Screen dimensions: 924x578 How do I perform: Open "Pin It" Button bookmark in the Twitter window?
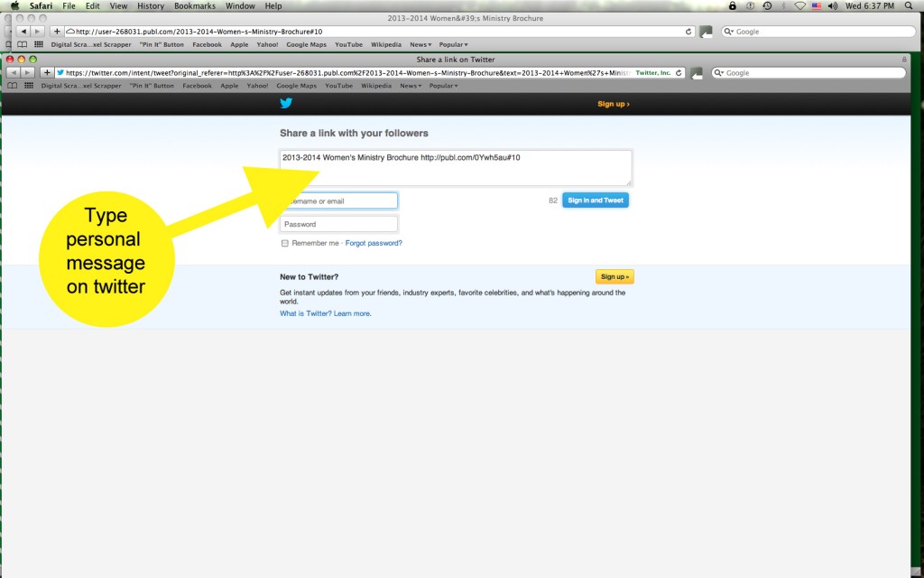[152, 86]
